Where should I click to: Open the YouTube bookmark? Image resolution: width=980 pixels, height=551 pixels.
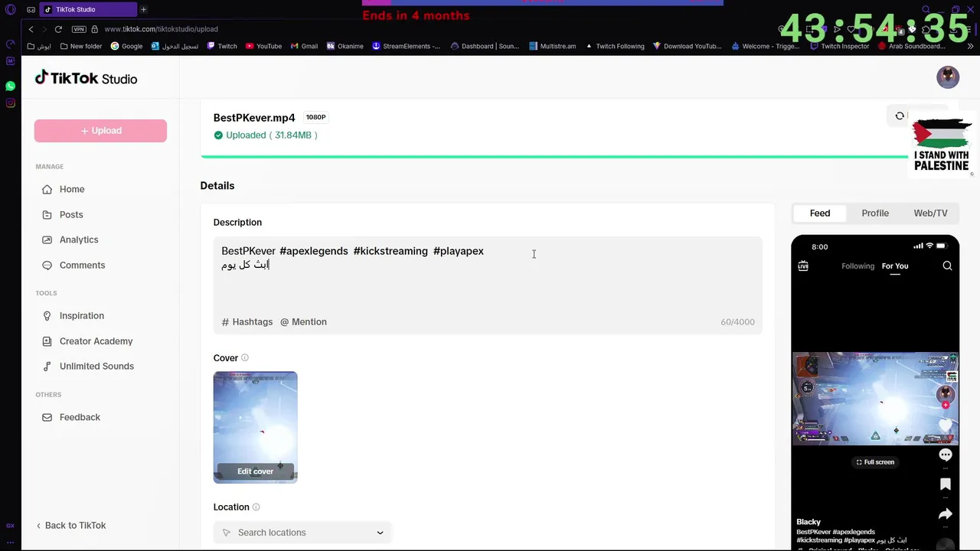tap(263, 46)
